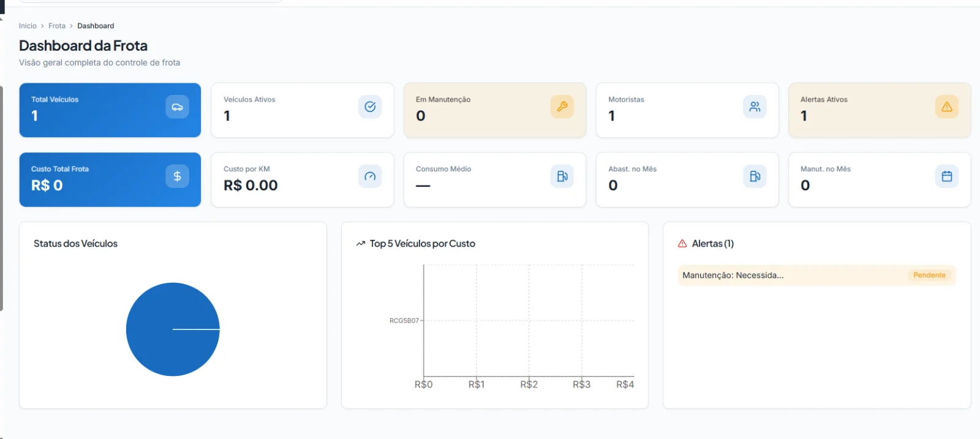Click the Status dos Veículos title
The width and height of the screenshot is (980, 439).
[75, 244]
